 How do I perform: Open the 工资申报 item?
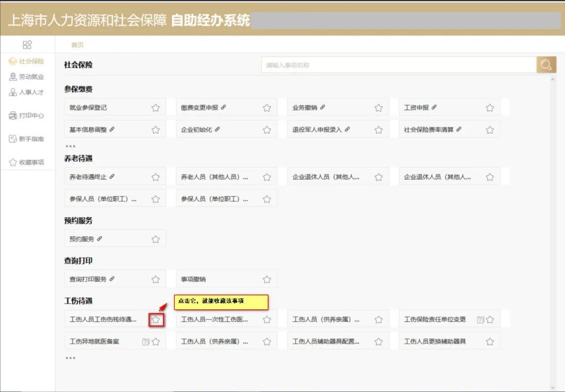click(x=449, y=107)
